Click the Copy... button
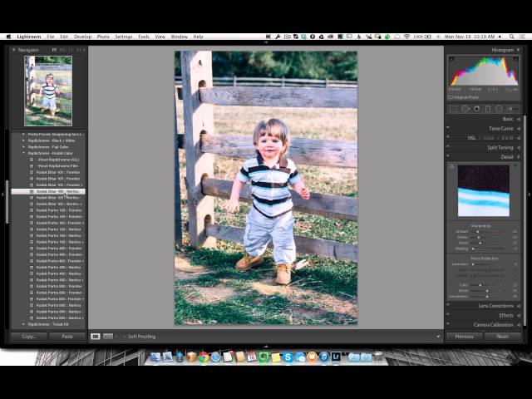The width and height of the screenshot is (532, 399). [29, 337]
